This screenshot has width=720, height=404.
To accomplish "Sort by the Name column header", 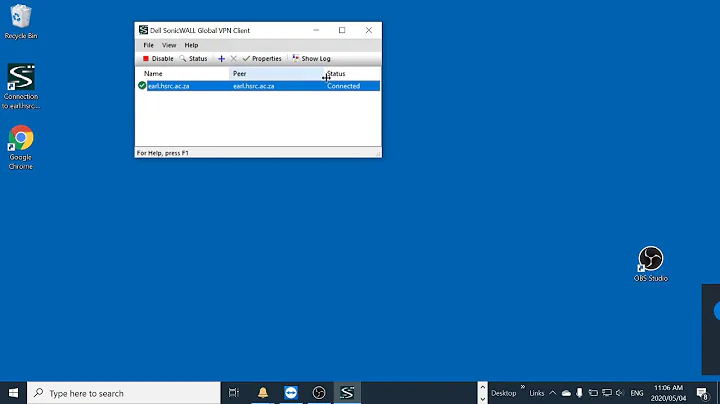I will coord(183,73).
